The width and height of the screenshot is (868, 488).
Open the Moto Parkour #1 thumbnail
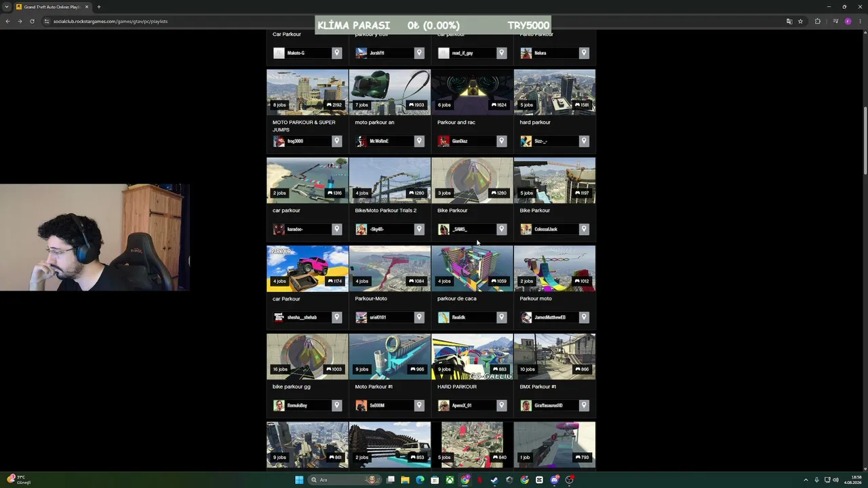pos(390,356)
